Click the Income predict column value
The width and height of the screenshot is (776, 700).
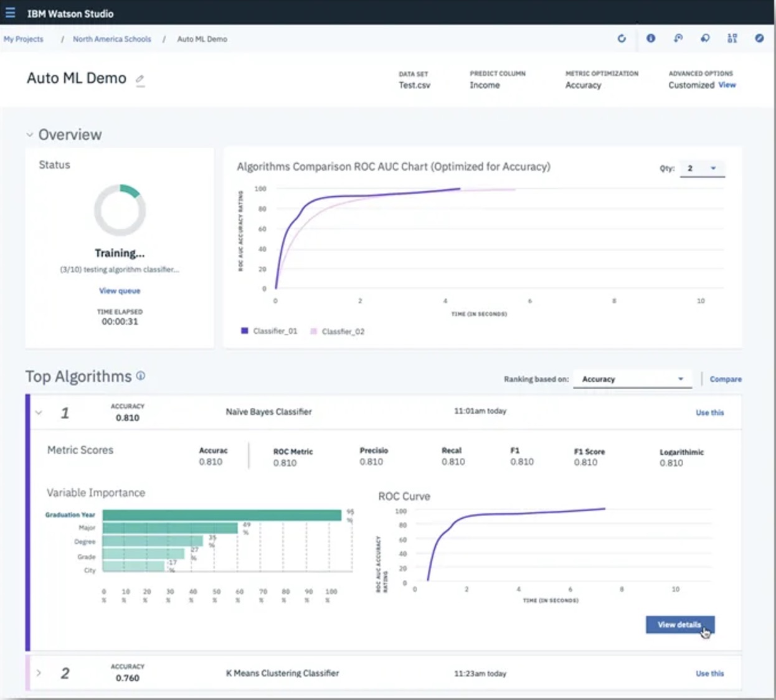tap(485, 85)
